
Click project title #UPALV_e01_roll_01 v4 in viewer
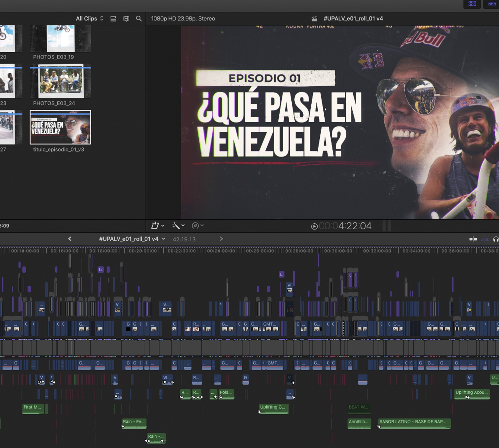pyautogui.click(x=353, y=18)
